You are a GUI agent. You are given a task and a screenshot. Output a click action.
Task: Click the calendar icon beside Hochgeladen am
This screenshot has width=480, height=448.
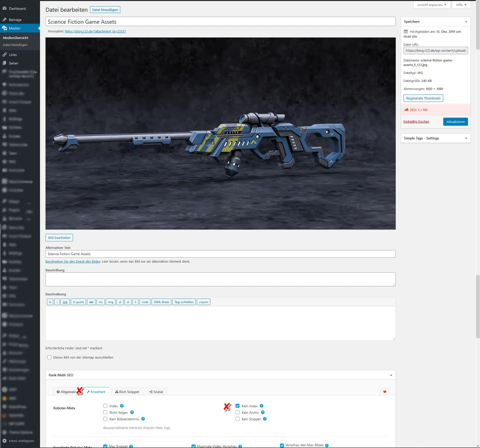[x=406, y=31]
